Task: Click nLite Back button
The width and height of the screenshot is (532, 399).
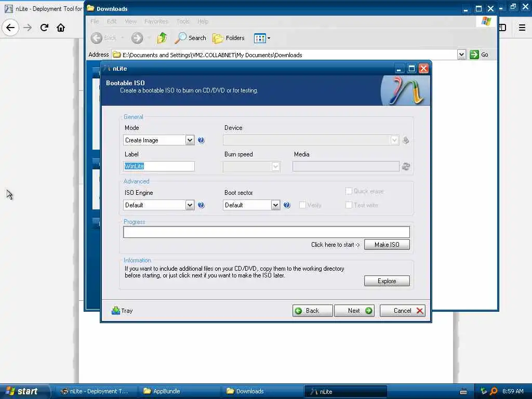Action: pyautogui.click(x=312, y=311)
